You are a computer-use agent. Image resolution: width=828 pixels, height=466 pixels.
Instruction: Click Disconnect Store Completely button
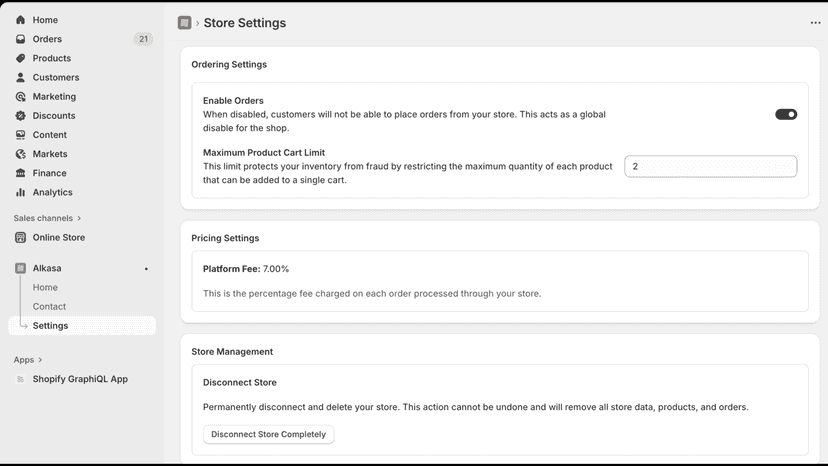point(268,434)
